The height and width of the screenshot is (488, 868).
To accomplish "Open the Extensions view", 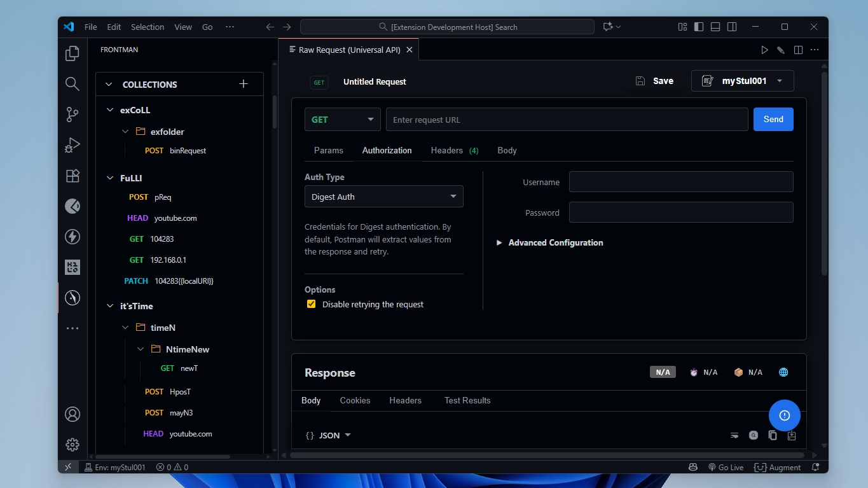I will (x=72, y=176).
